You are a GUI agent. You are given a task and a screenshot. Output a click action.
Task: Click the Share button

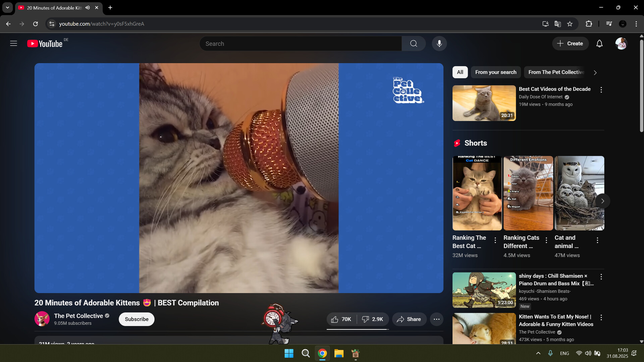coord(409,319)
